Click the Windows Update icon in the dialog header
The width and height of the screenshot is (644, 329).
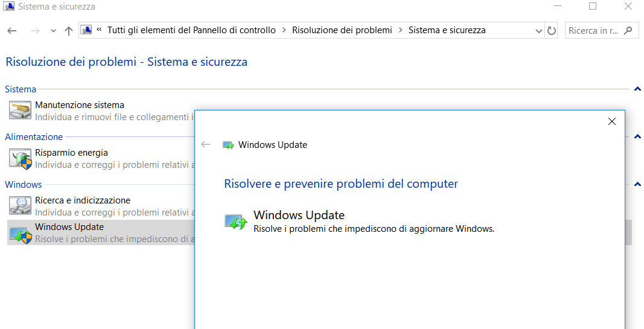coord(228,145)
